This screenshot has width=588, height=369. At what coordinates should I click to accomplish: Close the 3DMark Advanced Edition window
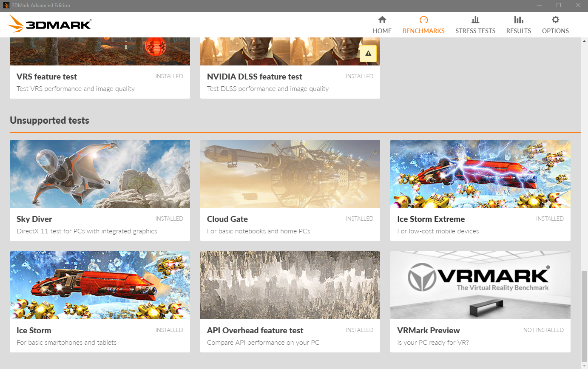pyautogui.click(x=578, y=6)
